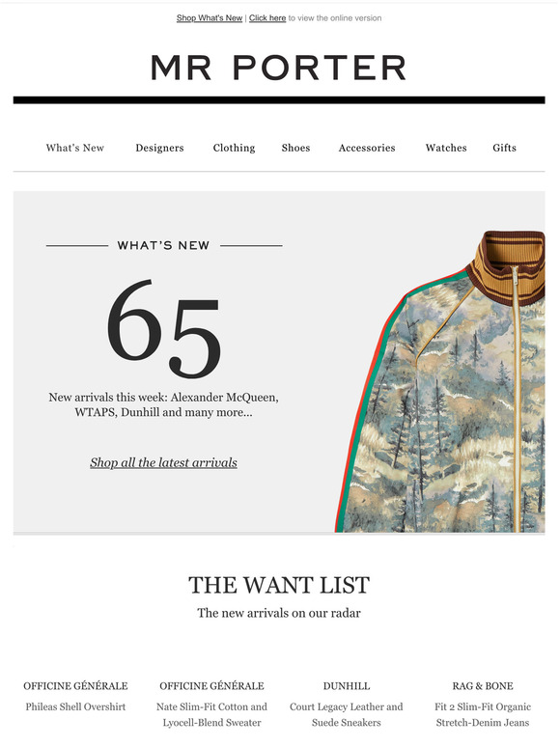Click the new arrivals description text
The height and width of the screenshot is (747, 560).
(x=163, y=404)
